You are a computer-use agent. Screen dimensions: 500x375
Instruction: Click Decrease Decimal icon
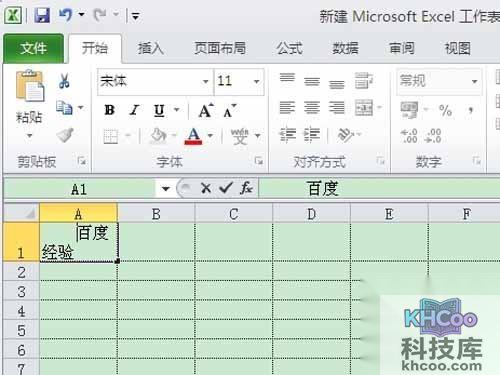pyautogui.click(x=433, y=136)
